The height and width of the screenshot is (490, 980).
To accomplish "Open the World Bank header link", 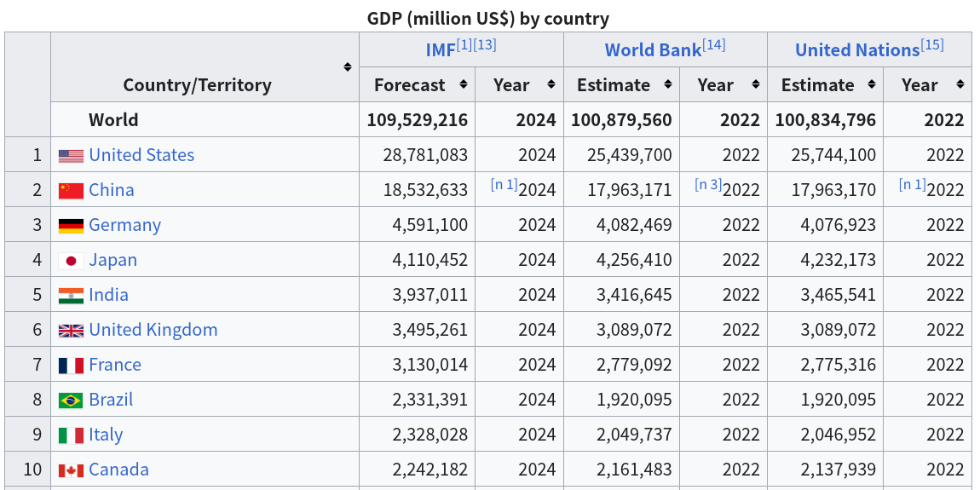I will pyautogui.click(x=653, y=50).
